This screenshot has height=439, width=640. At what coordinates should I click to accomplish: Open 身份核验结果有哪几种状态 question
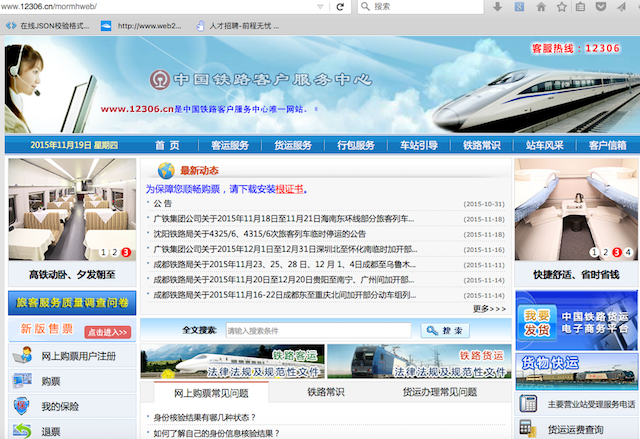click(205, 418)
